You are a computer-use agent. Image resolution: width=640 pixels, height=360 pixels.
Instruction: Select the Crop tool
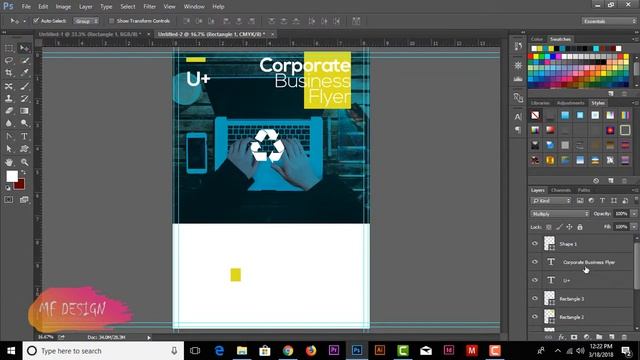9,73
